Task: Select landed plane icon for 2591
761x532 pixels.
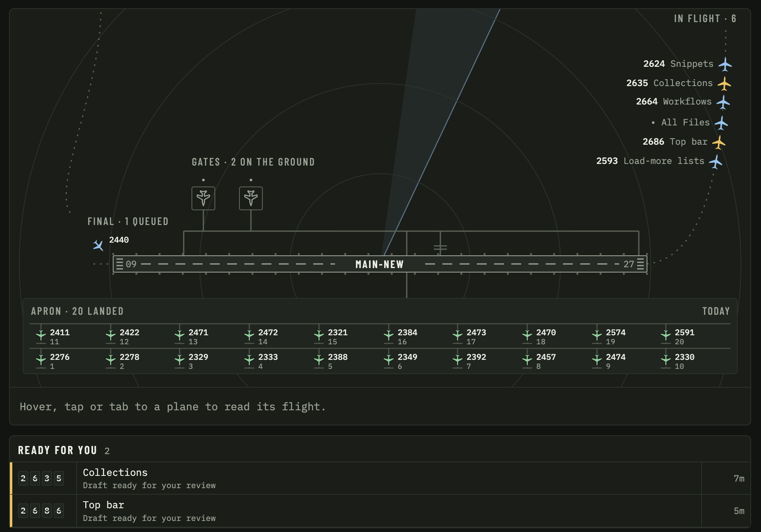Action: [x=666, y=336]
